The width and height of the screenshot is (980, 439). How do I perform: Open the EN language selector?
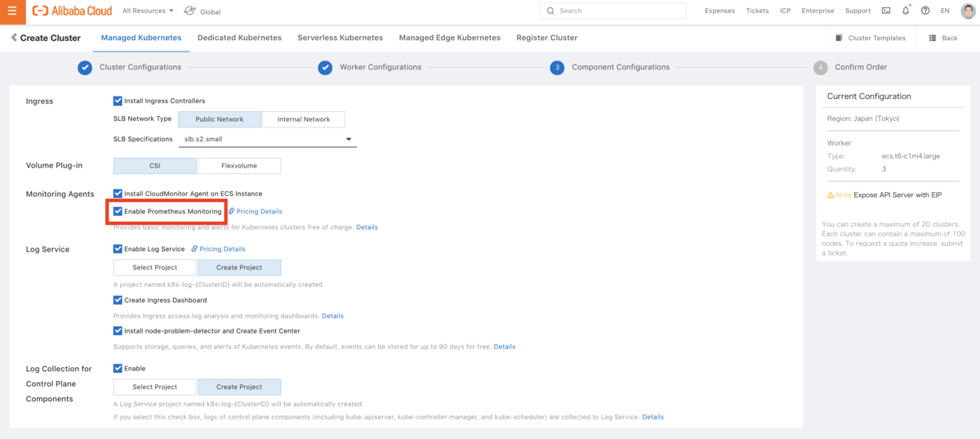tap(945, 11)
